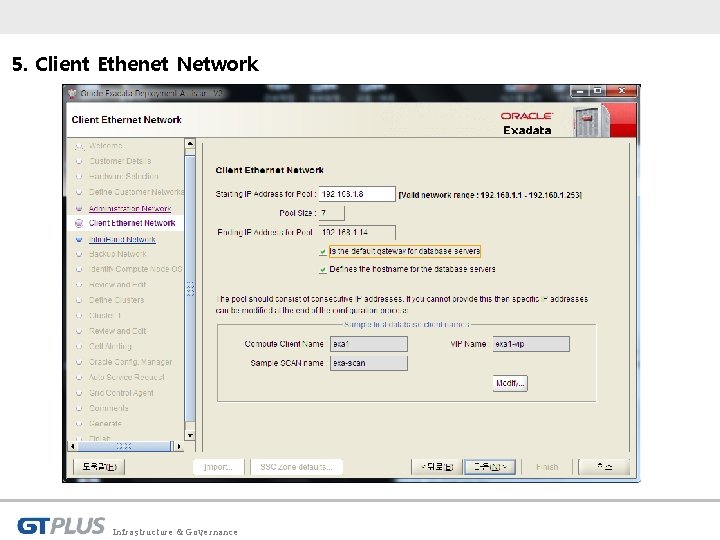Click the Compute Client Name field
720x540 pixels.
click(x=369, y=344)
